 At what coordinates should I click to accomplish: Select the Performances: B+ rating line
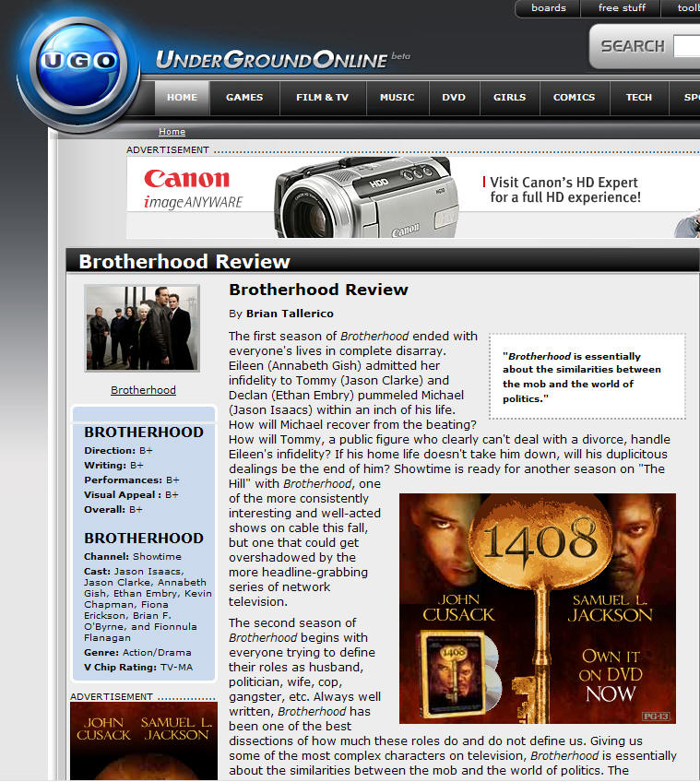click(x=132, y=480)
